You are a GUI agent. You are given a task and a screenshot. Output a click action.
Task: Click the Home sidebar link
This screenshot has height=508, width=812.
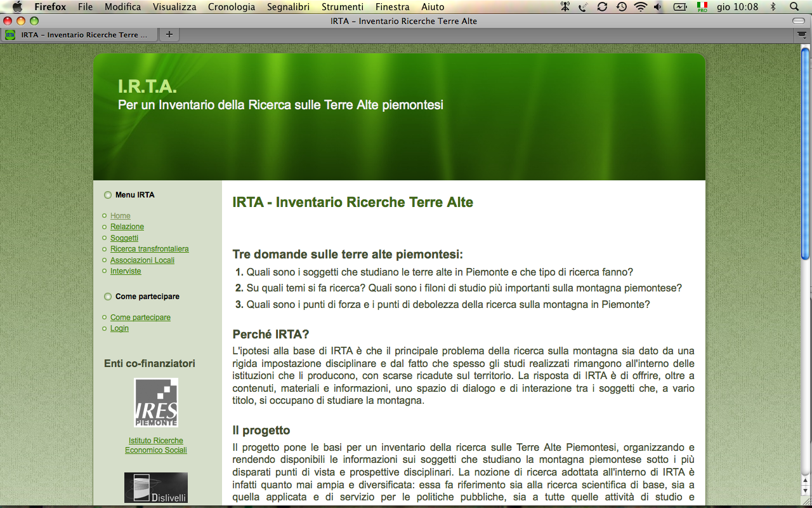point(121,216)
